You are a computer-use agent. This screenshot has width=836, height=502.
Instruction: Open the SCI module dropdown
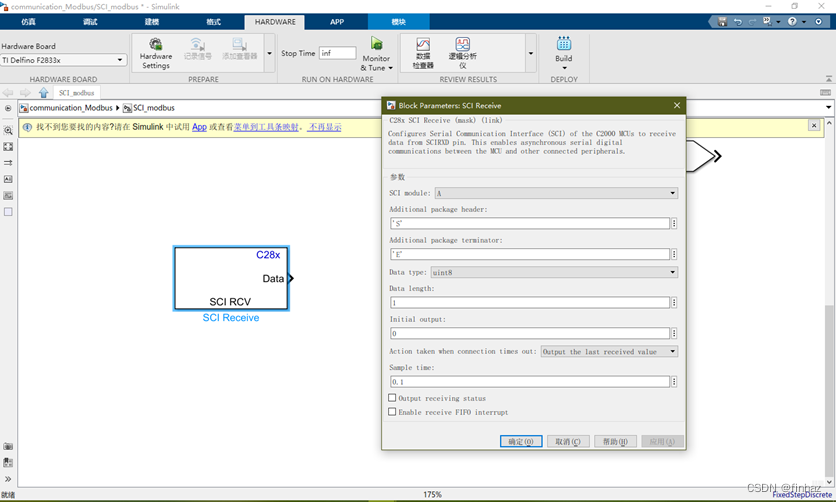click(556, 193)
